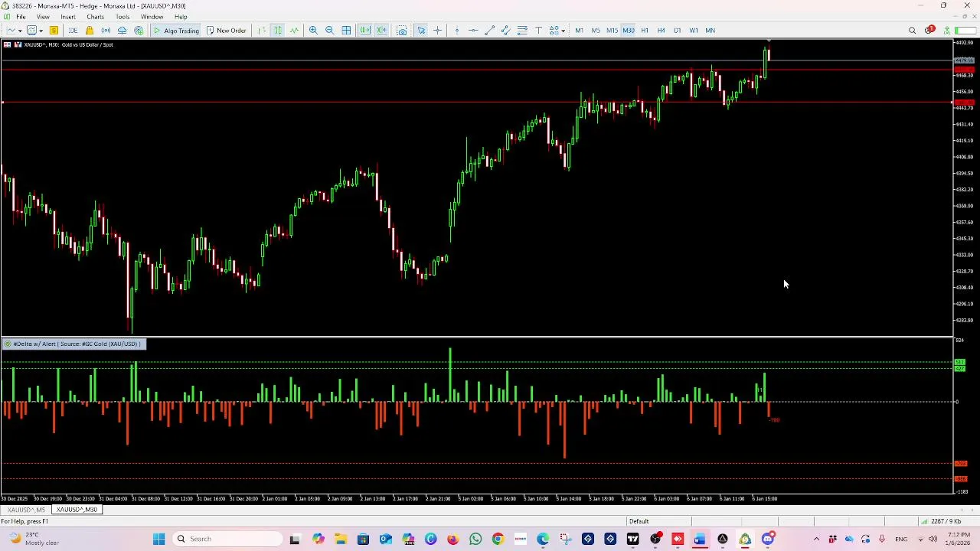Click the Depth of Market IDE icon
The height and width of the screenshot is (551, 980).
pyautogui.click(x=73, y=31)
